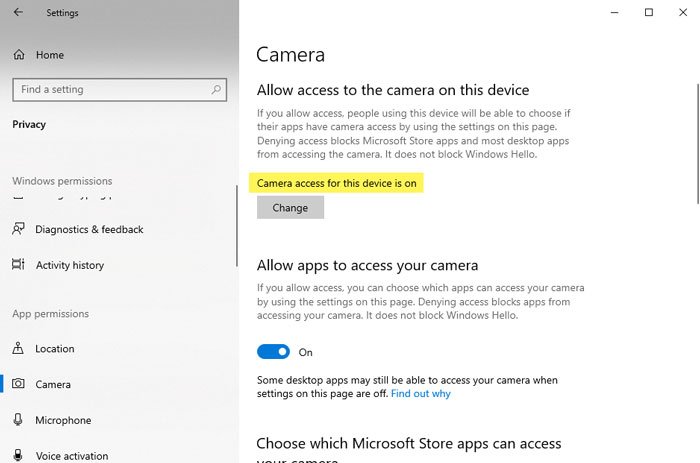Select Location under App permissions
Image resolution: width=700 pixels, height=463 pixels.
click(x=55, y=349)
